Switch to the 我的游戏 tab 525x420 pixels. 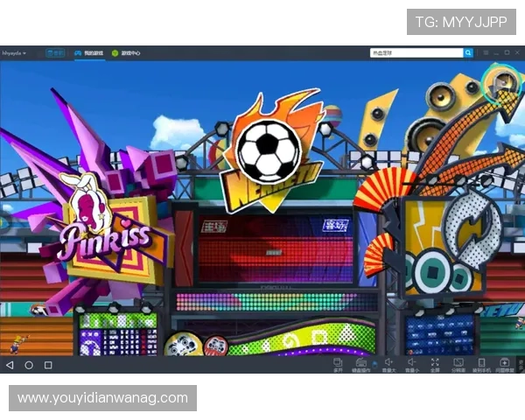[89, 52]
